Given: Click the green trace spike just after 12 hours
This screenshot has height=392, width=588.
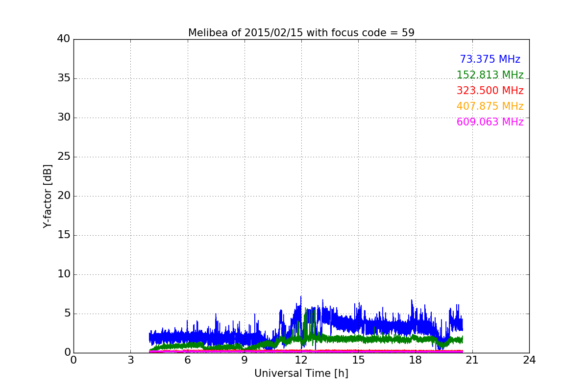Looking at the screenshot, I should tap(306, 310).
